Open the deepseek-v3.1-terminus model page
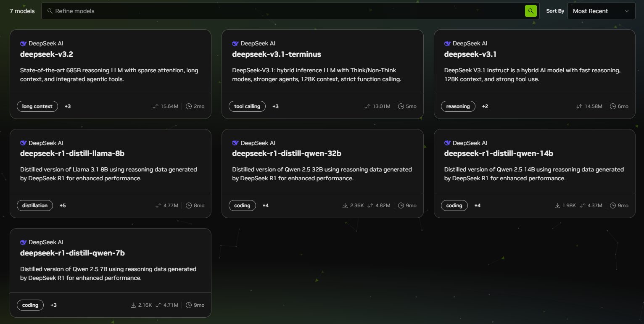The width and height of the screenshot is (644, 324). click(x=277, y=54)
